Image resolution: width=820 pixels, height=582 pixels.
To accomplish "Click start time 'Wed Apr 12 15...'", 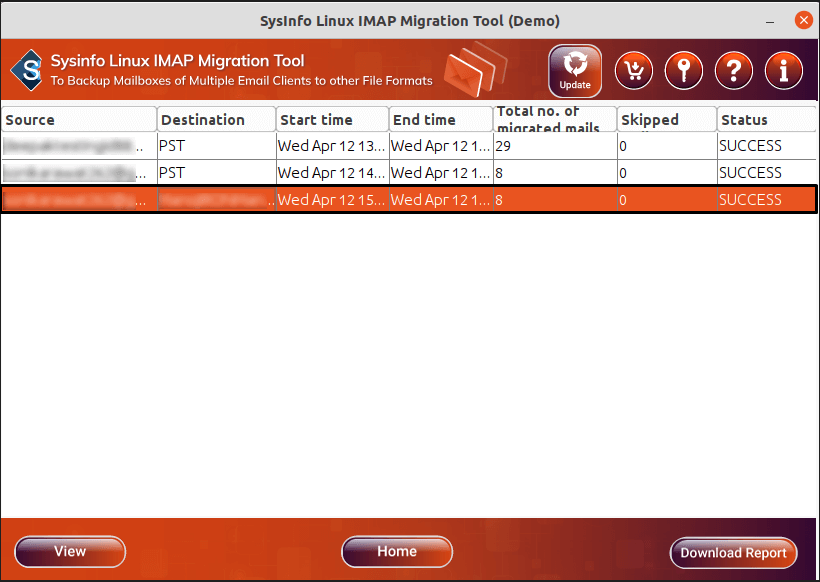I will click(x=333, y=200).
